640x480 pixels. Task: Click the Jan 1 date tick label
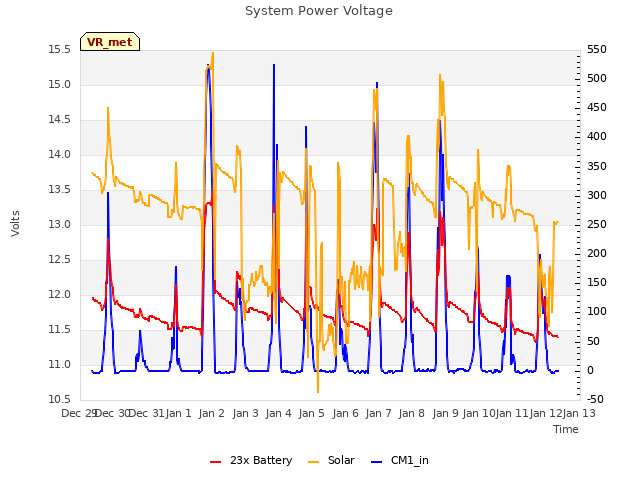click(x=179, y=413)
